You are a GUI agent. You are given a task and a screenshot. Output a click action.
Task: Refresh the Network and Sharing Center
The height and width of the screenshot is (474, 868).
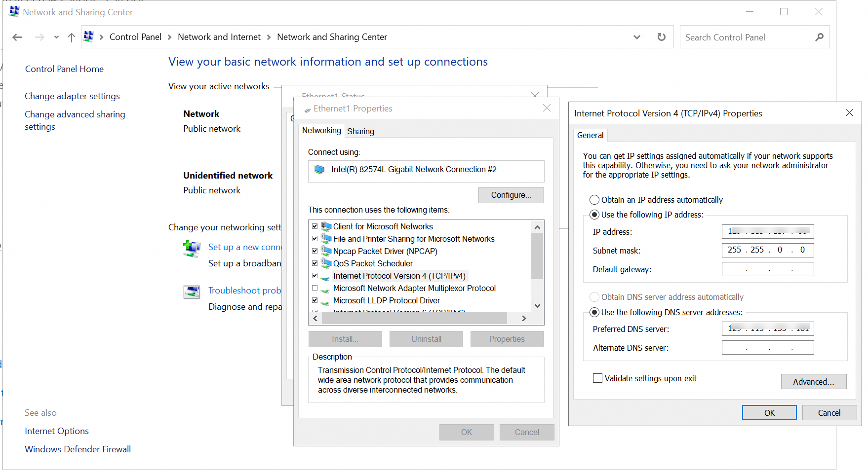[662, 37]
